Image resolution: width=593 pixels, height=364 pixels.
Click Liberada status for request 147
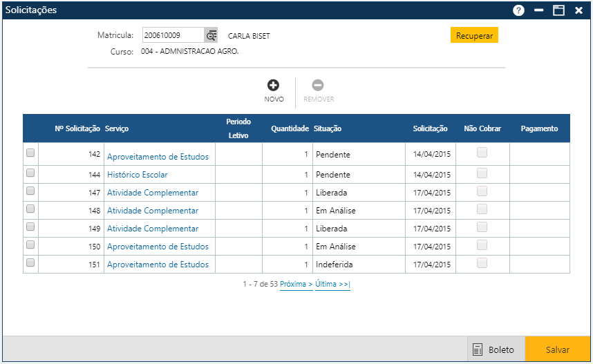[331, 193]
